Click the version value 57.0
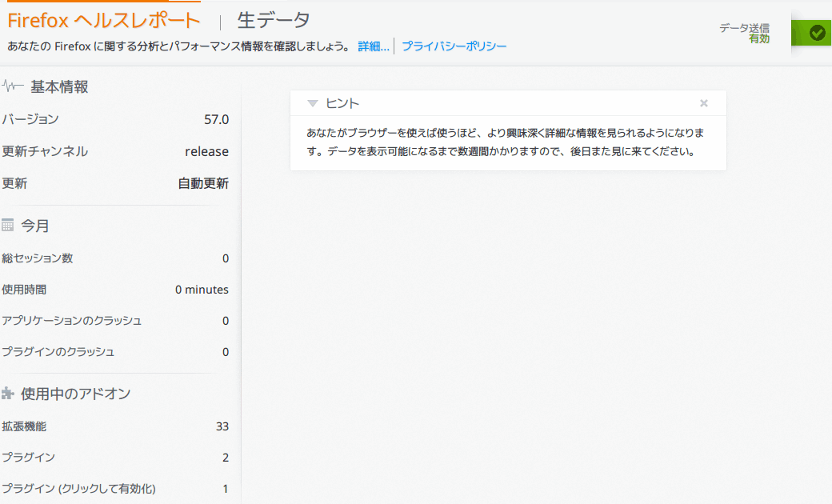832x504 pixels. [217, 119]
